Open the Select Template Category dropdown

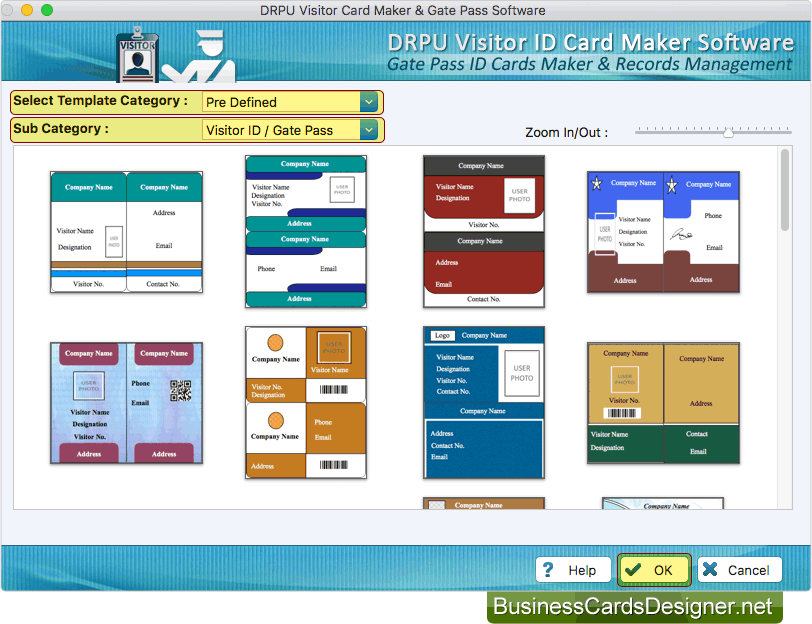tap(290, 102)
